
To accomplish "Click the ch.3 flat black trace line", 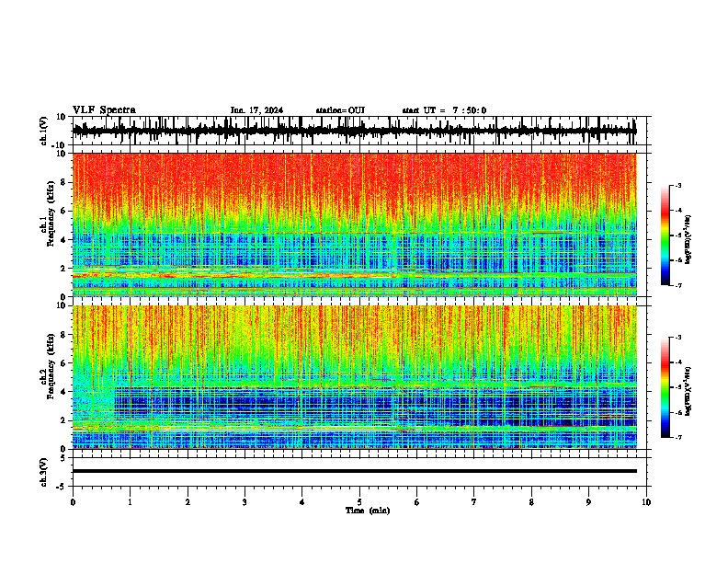I will click(355, 471).
